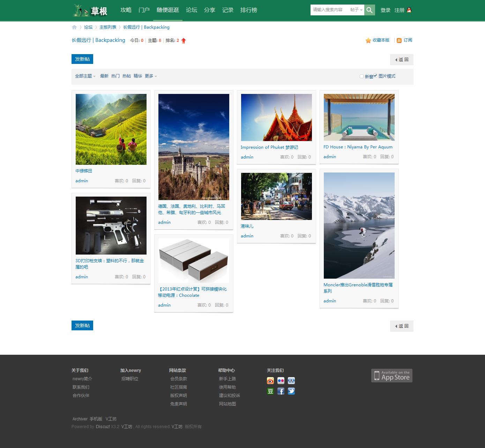Click the search input field
485x448 pixels.
pos(329,10)
